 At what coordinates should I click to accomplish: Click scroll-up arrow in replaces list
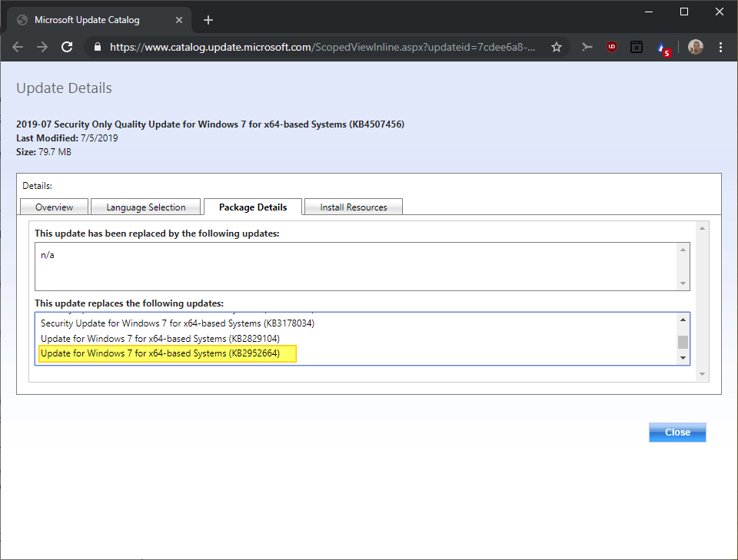point(683,320)
